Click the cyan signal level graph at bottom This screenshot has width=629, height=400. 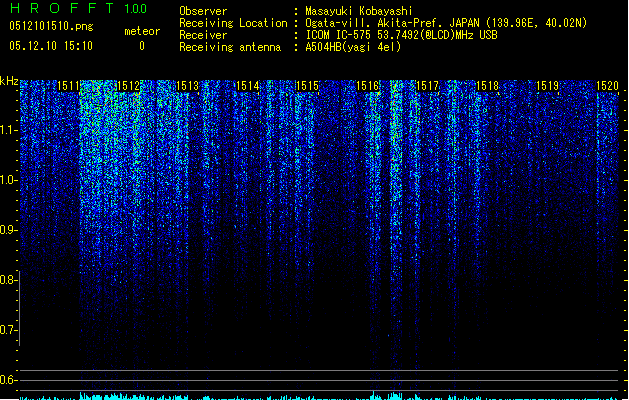[x=319, y=396]
